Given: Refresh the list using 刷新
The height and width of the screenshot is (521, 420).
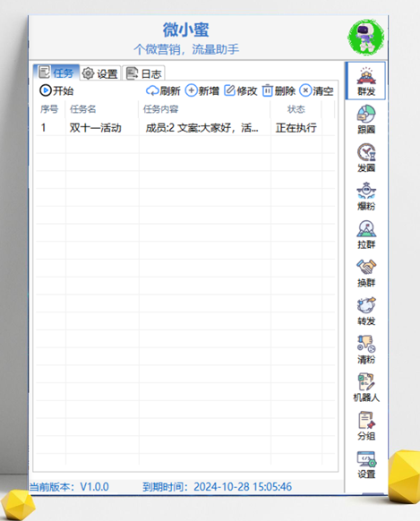Looking at the screenshot, I should point(163,90).
